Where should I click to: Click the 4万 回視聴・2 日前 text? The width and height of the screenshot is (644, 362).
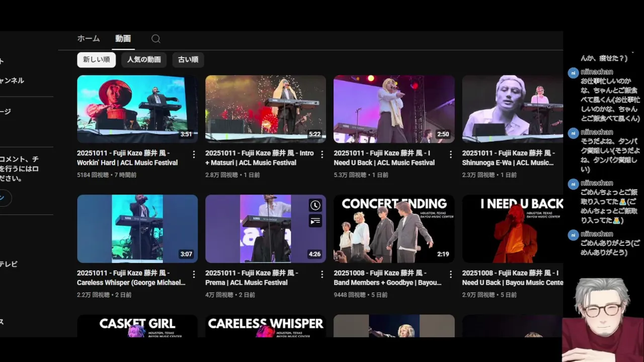pyautogui.click(x=230, y=295)
